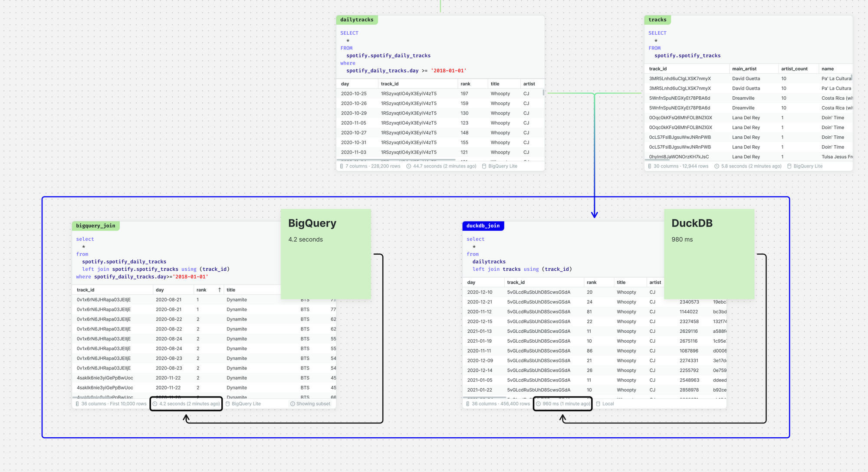Click the clock icon in dailytracks footer
The width and height of the screenshot is (868, 472).
pos(408,166)
